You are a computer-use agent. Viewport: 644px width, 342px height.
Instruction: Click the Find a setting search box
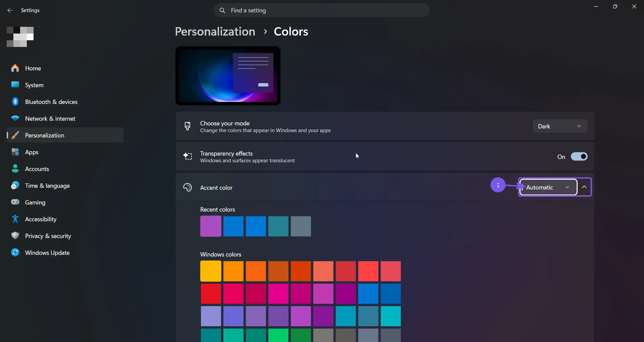click(322, 10)
